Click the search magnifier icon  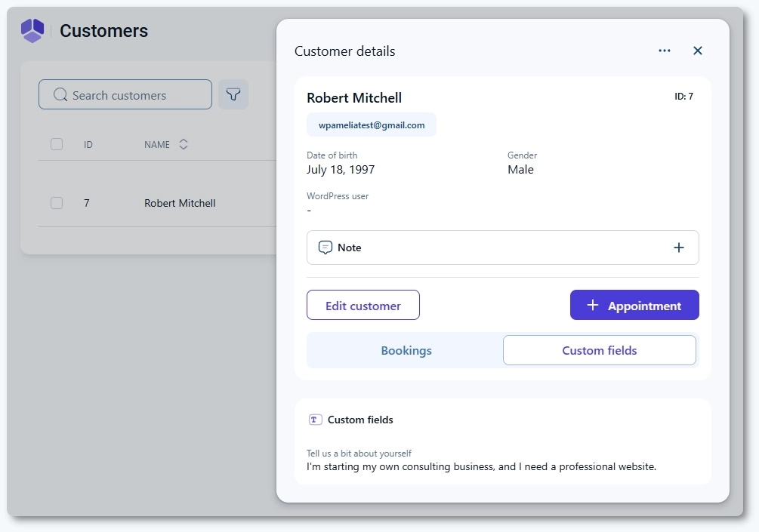pyautogui.click(x=60, y=95)
